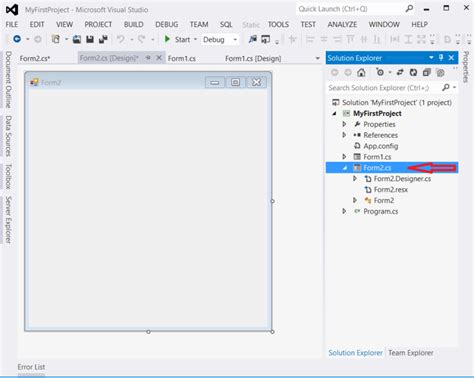Click the magnifier icon in Solution Explorer search
This screenshot has height=378, width=474.
pos(446,87)
